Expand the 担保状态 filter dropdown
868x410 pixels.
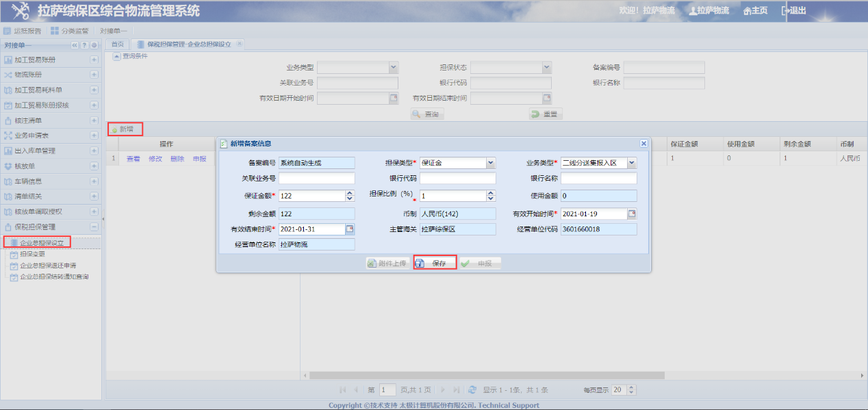pyautogui.click(x=546, y=67)
